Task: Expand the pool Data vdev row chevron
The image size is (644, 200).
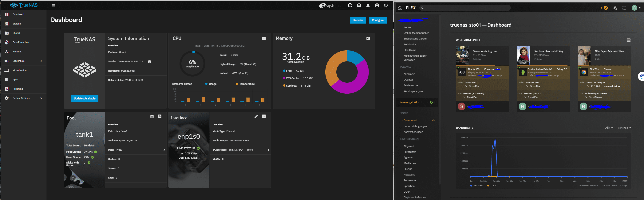Action: pos(164,150)
